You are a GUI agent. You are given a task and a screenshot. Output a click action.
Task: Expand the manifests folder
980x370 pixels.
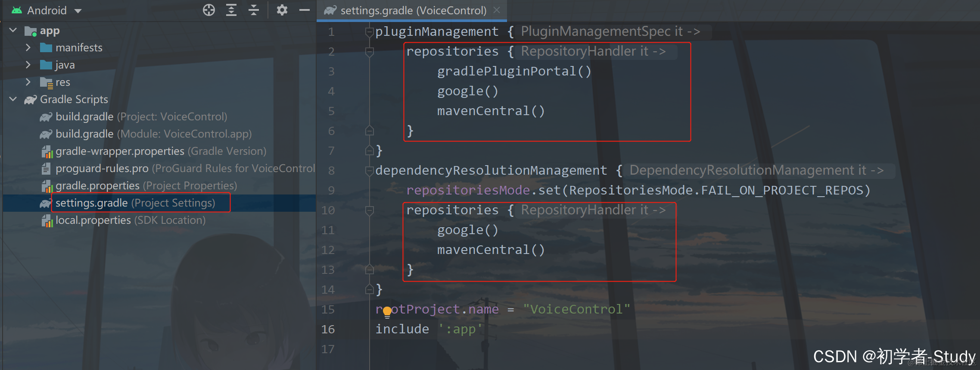click(28, 47)
